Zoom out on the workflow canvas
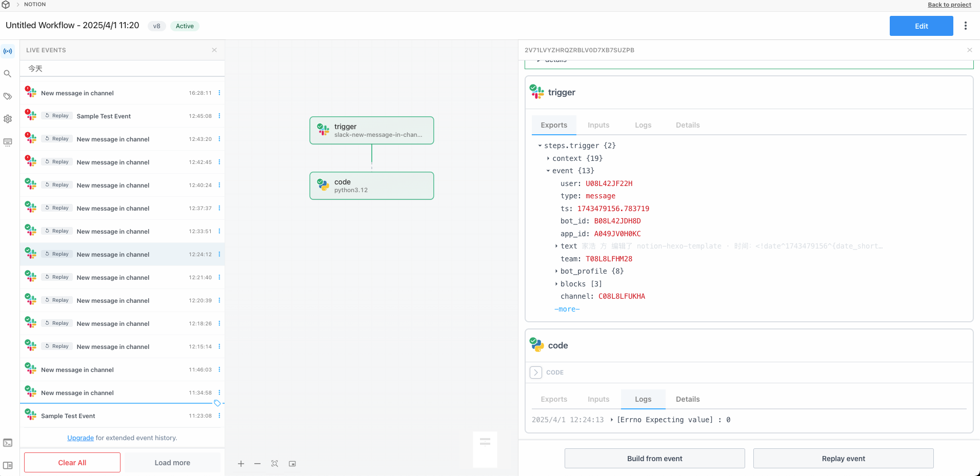980x476 pixels. pyautogui.click(x=257, y=464)
